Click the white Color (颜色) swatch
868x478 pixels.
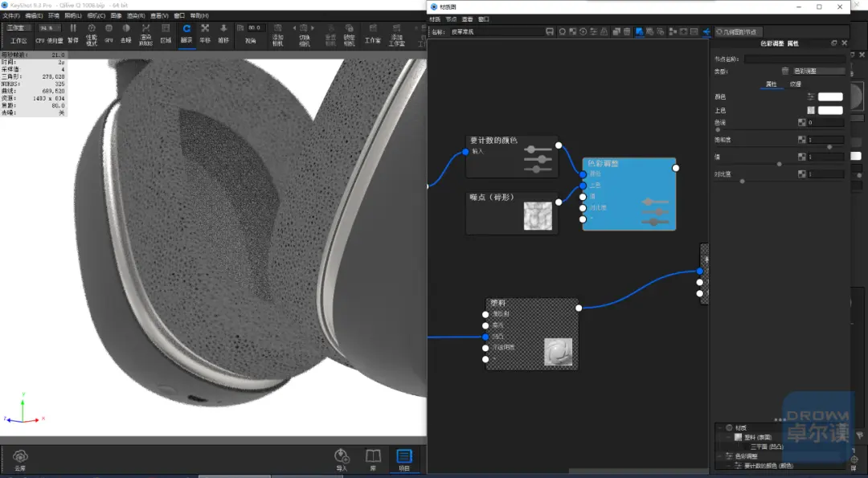point(830,97)
